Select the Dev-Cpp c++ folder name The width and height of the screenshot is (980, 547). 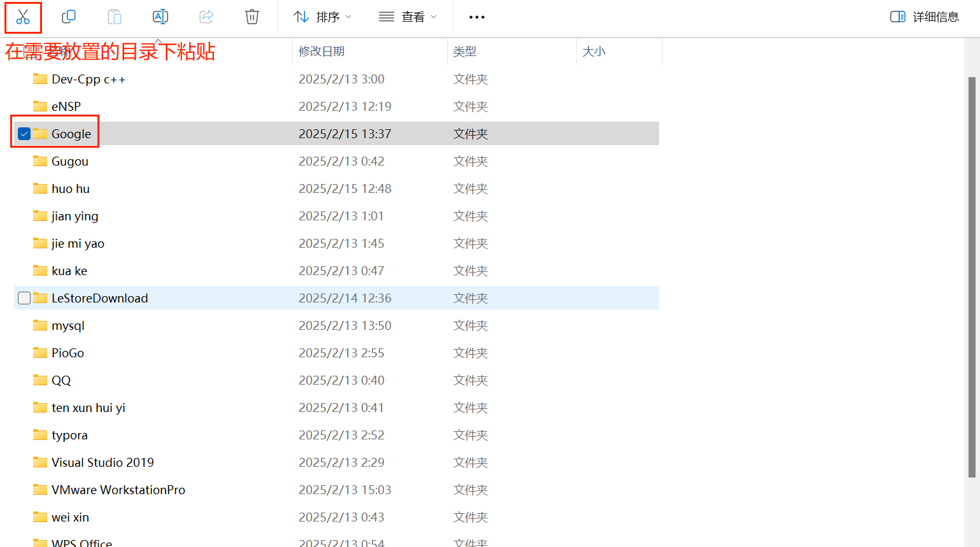(x=89, y=79)
